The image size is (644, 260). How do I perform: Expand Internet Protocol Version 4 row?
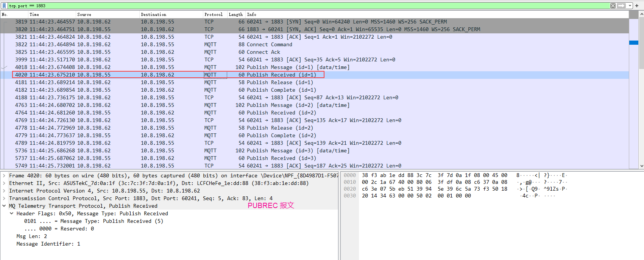click(4, 191)
